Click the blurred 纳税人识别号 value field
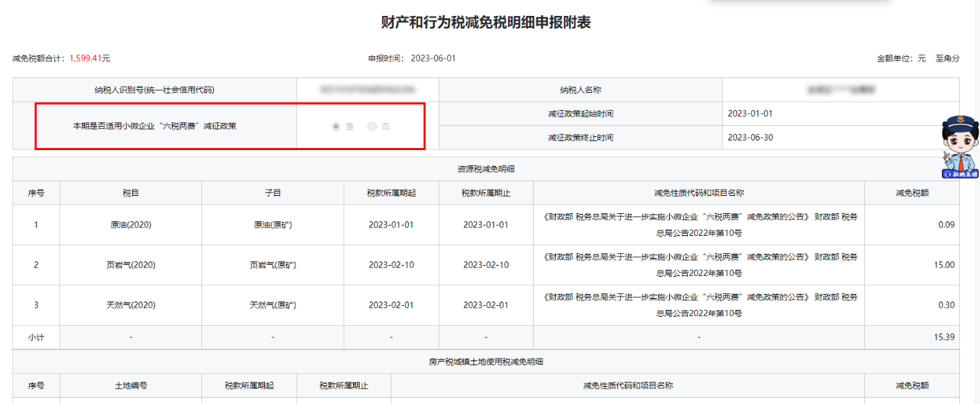 tap(367, 90)
